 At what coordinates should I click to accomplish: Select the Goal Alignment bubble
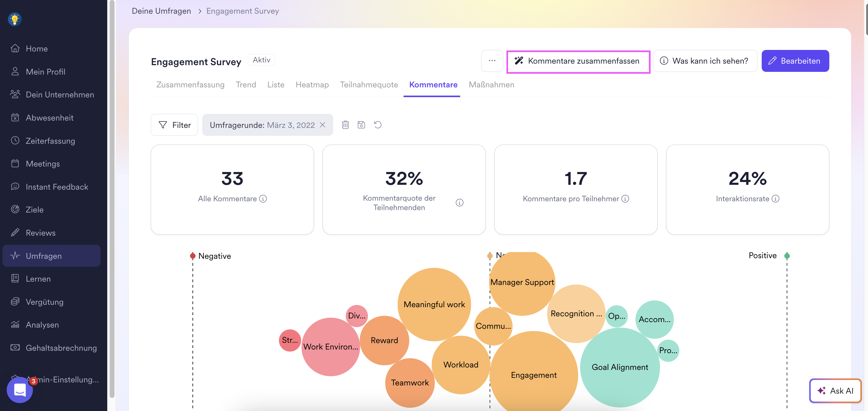pyautogui.click(x=620, y=367)
